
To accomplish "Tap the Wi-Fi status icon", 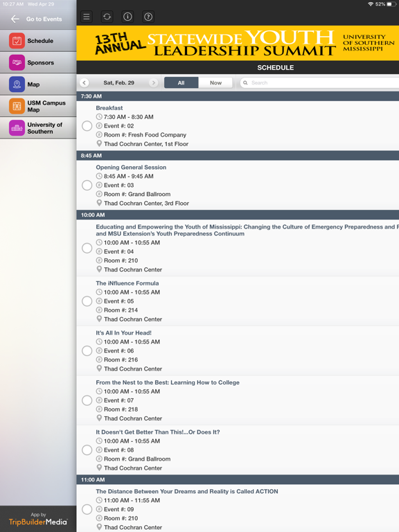I will point(371,4).
